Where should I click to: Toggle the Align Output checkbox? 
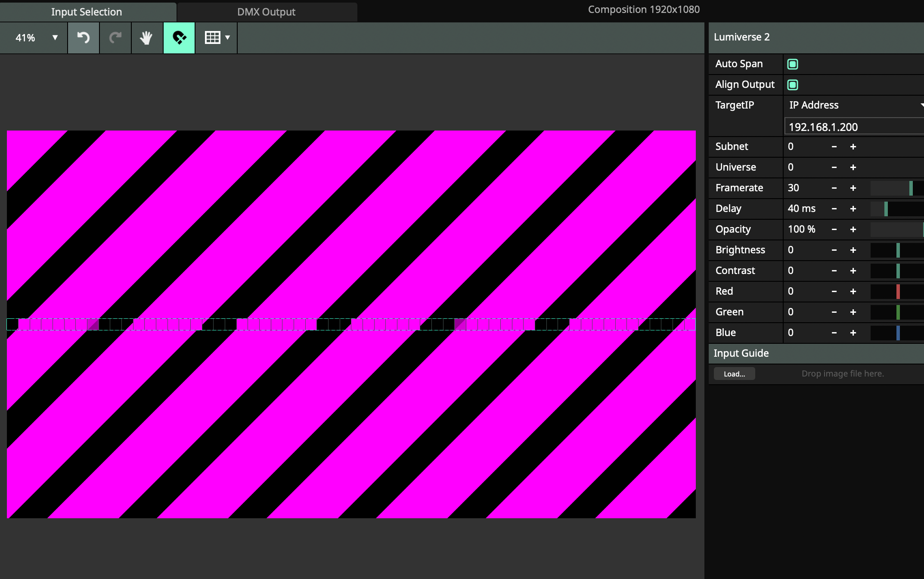click(x=792, y=85)
